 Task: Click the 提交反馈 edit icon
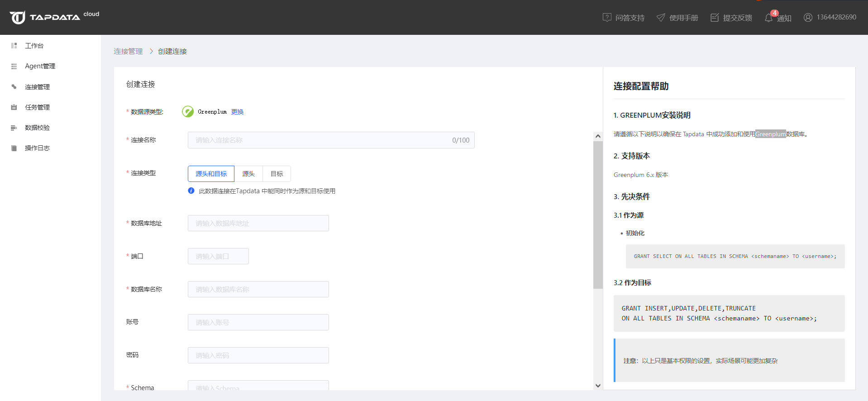[715, 17]
